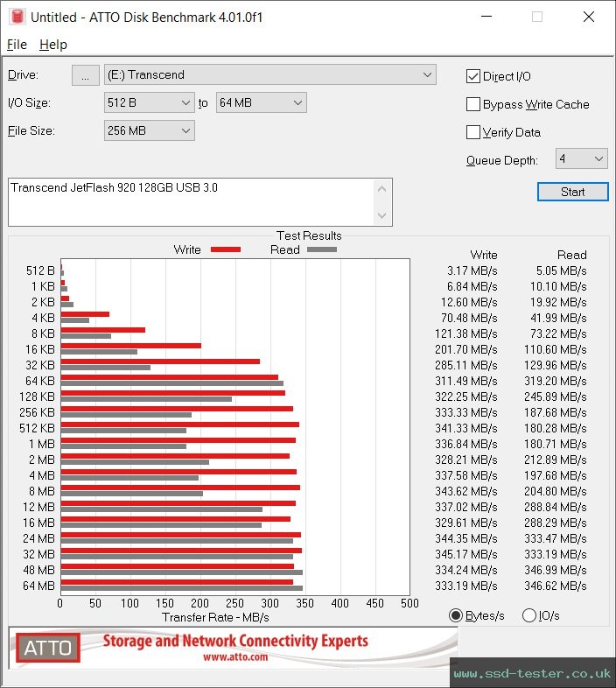Click the 346.99 MB/s read value
Viewport: 616px width, 688px height.
coord(555,570)
